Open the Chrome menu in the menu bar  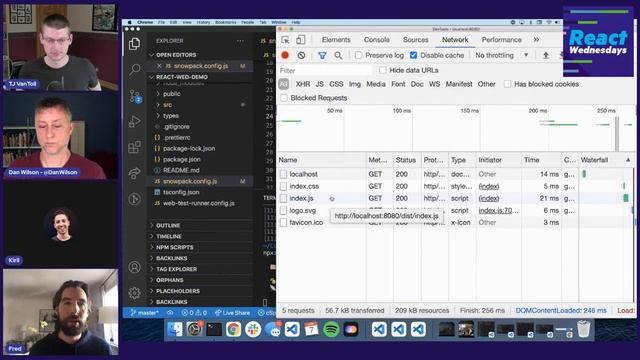click(x=145, y=22)
